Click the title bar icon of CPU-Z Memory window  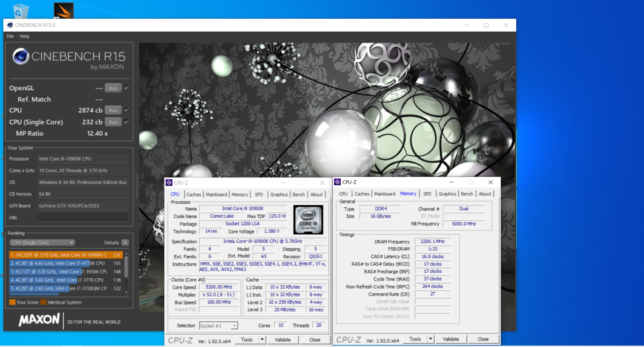coord(338,182)
